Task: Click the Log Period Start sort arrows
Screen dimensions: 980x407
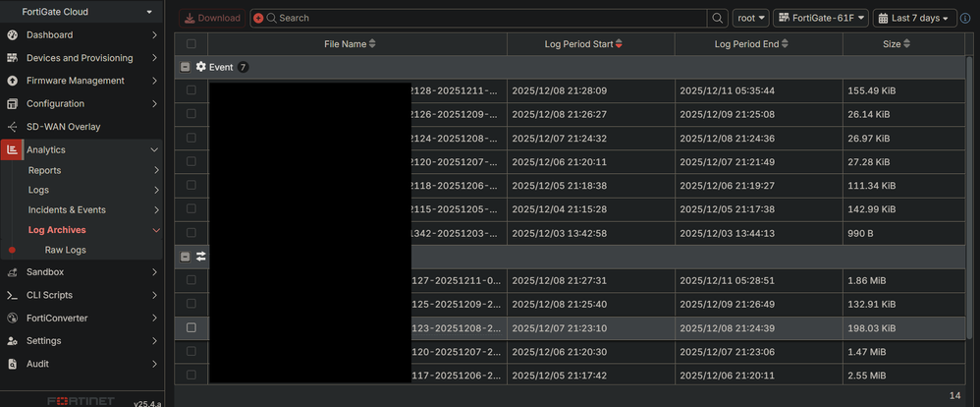Action: [x=619, y=44]
